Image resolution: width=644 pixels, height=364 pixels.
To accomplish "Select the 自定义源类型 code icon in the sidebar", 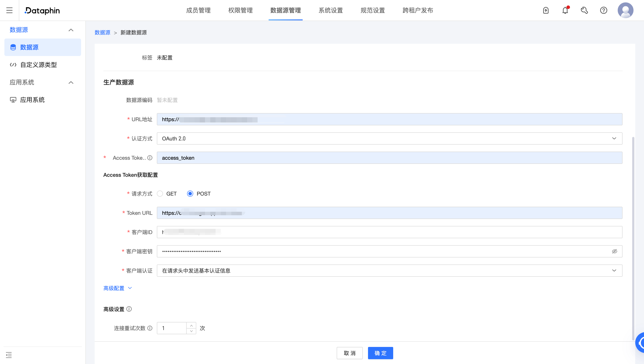I will 13,65.
